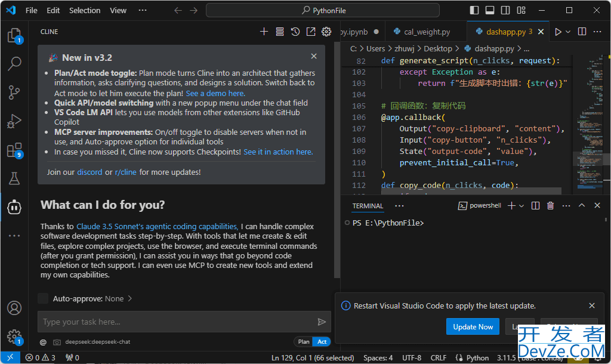
Task: Open Run and Debug view
Action: 14,121
